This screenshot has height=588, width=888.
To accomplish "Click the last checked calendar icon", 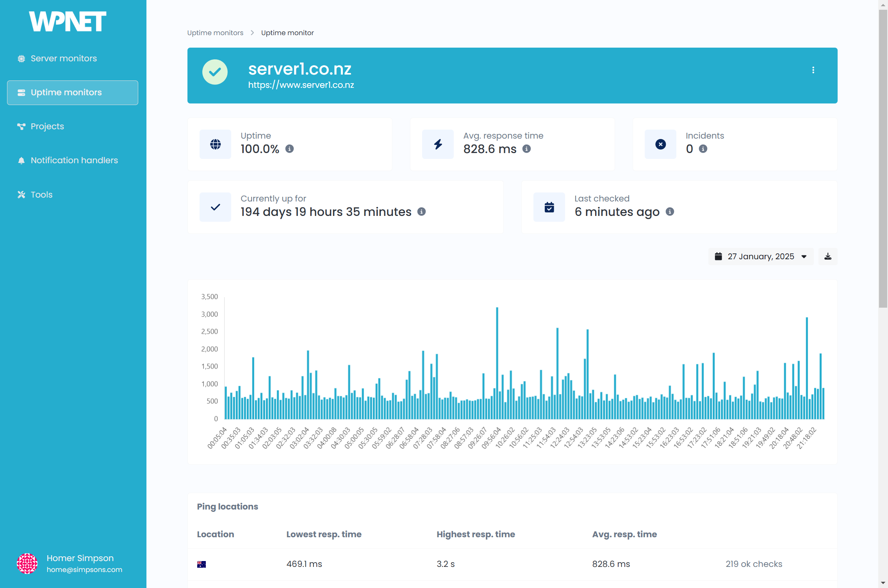I will click(x=549, y=206).
